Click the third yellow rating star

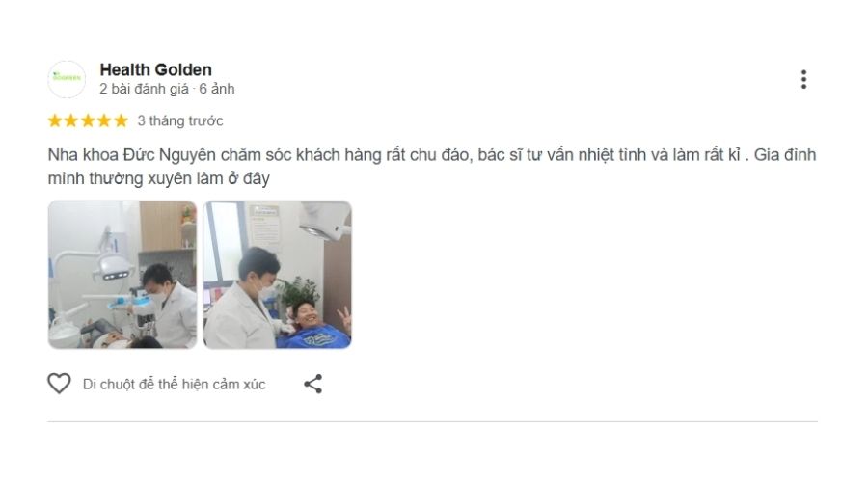tap(88, 120)
